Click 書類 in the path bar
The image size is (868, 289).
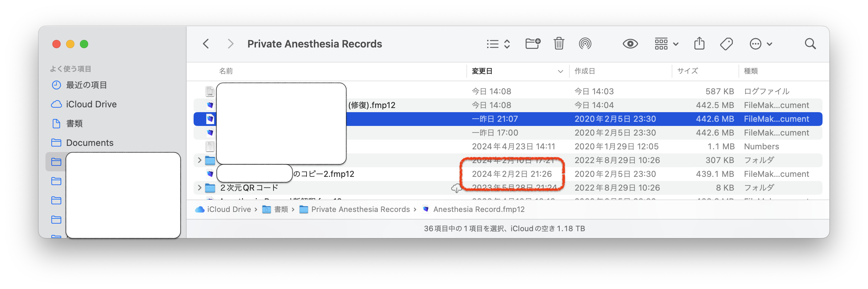coord(281,210)
